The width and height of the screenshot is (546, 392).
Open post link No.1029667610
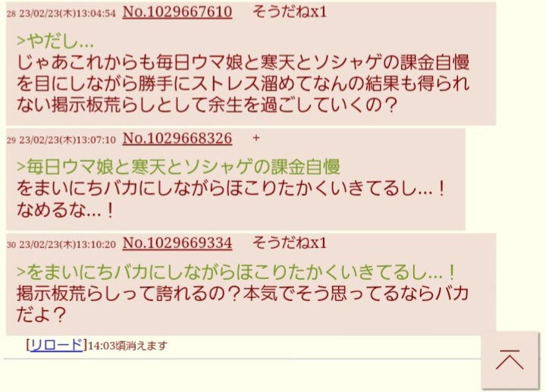(x=177, y=12)
